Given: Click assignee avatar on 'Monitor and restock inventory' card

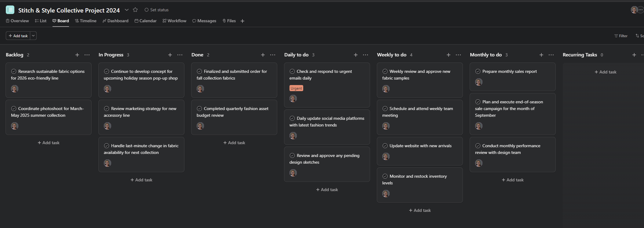Looking at the screenshot, I should [x=386, y=194].
